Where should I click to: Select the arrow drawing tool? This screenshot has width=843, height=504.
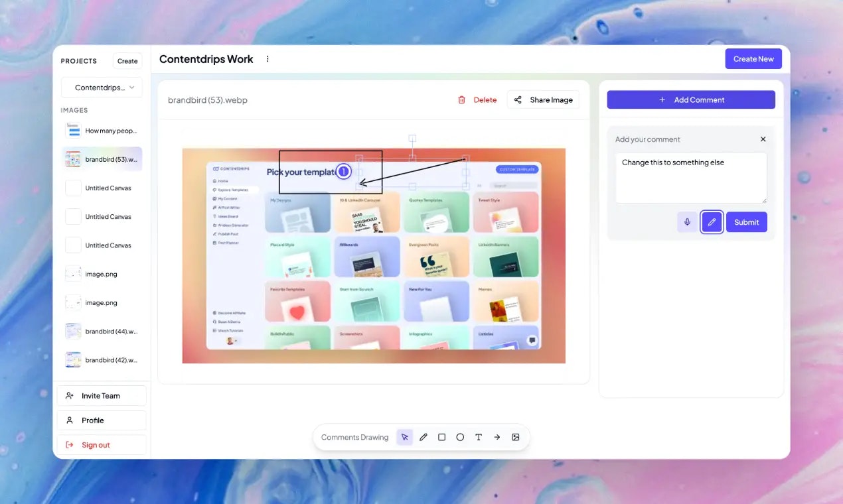click(497, 437)
